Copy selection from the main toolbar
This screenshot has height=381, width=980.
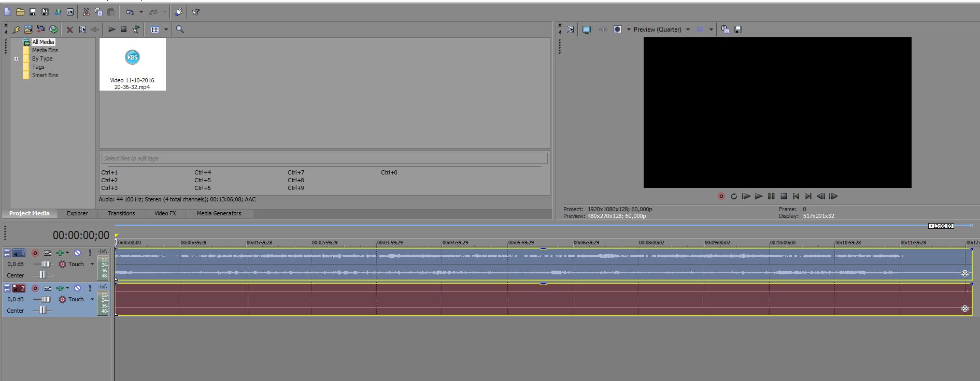tap(98, 12)
